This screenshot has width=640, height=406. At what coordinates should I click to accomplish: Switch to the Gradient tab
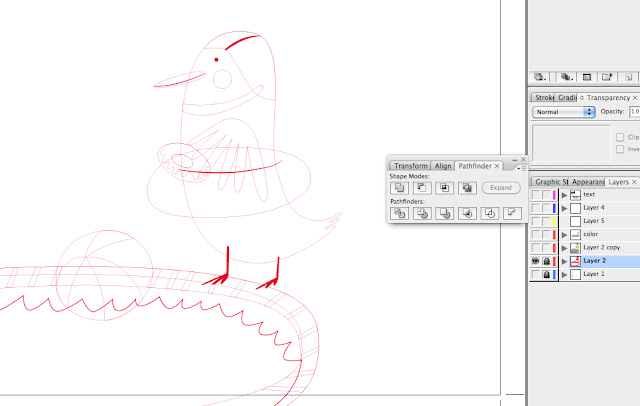pos(567,98)
